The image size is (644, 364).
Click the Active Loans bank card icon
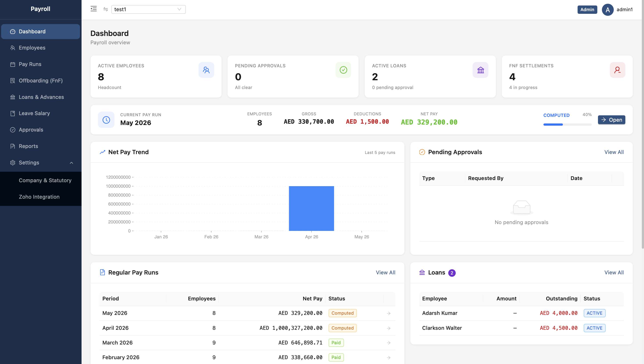click(x=480, y=70)
